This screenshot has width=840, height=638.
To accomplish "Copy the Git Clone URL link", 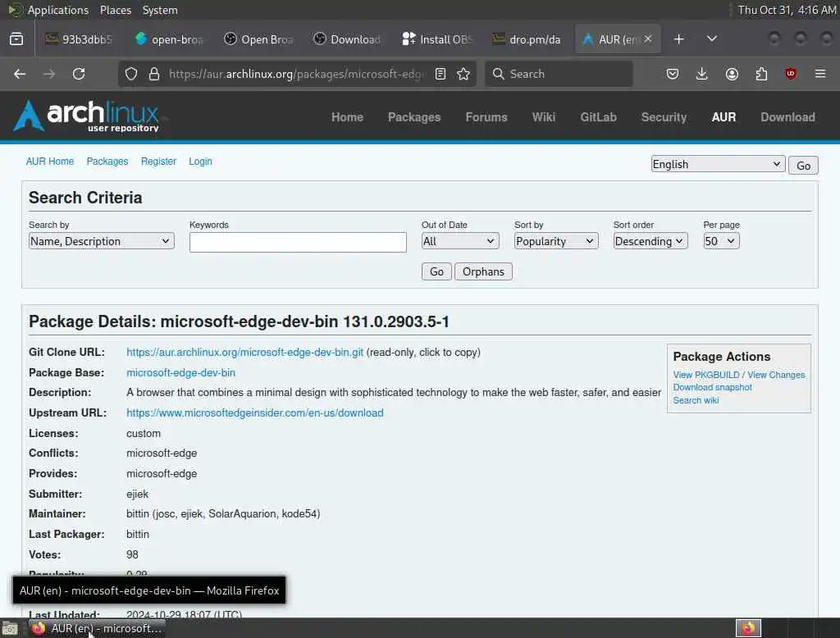I will (244, 352).
